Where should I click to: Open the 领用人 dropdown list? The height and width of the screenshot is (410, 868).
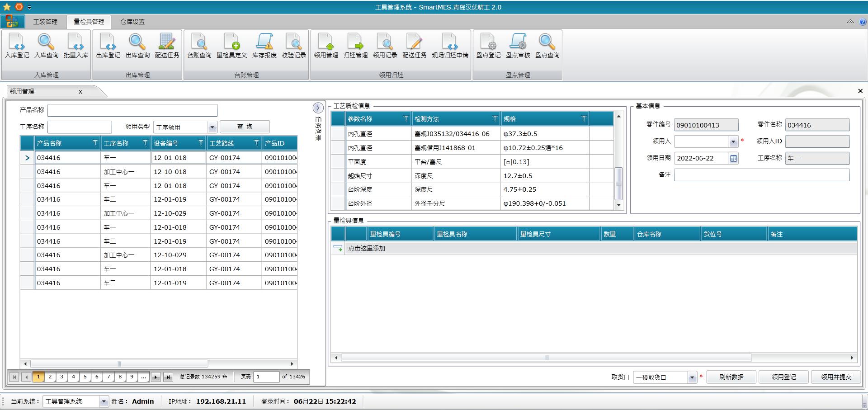(733, 142)
